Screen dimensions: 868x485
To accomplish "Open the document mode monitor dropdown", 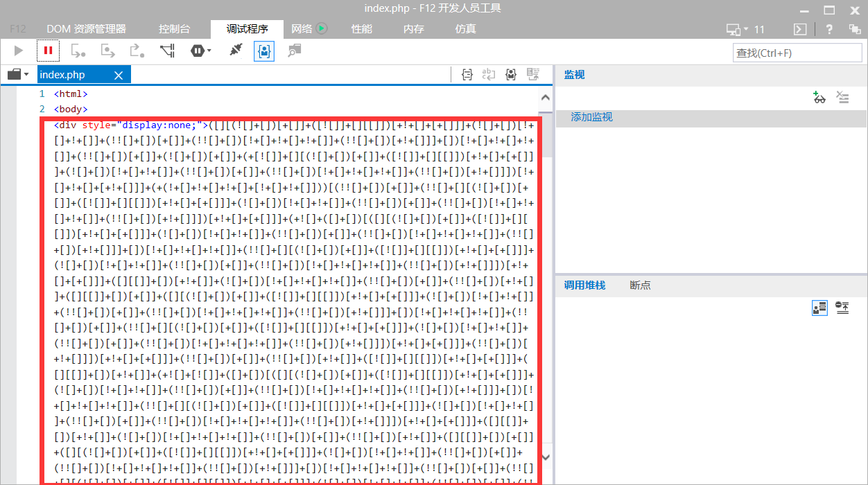I will [737, 29].
